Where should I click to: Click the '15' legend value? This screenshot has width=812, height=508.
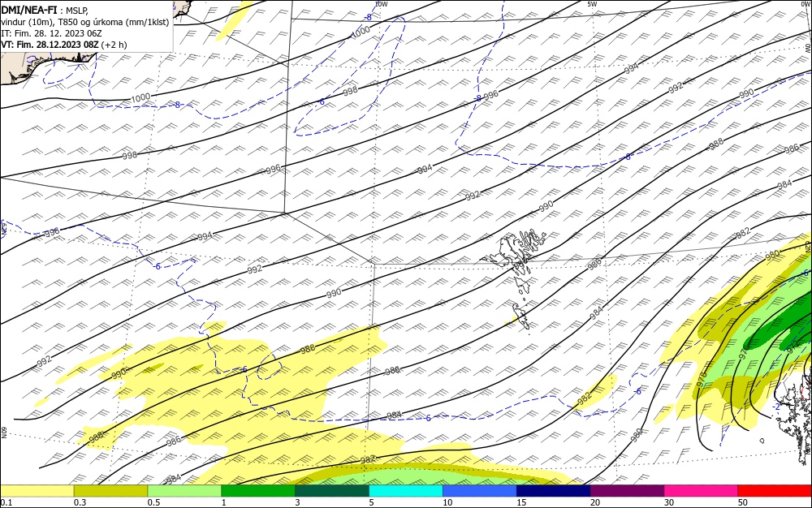[x=521, y=502]
